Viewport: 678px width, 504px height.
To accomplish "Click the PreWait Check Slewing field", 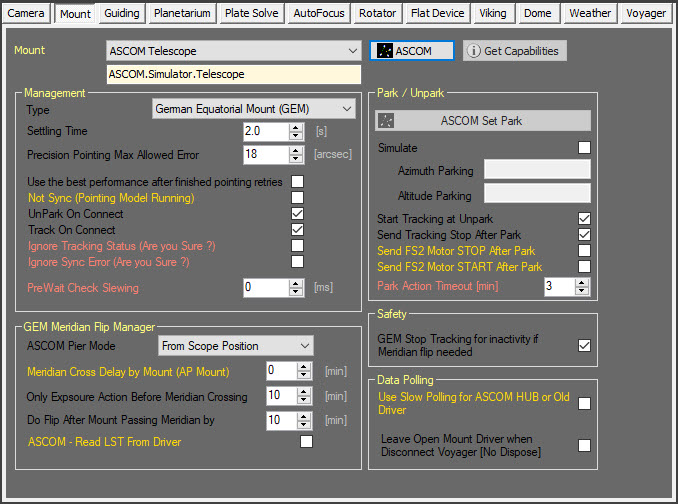I will [266, 287].
